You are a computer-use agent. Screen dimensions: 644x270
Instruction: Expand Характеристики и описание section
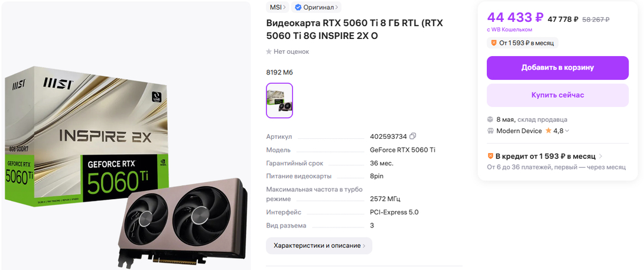pyautogui.click(x=319, y=246)
